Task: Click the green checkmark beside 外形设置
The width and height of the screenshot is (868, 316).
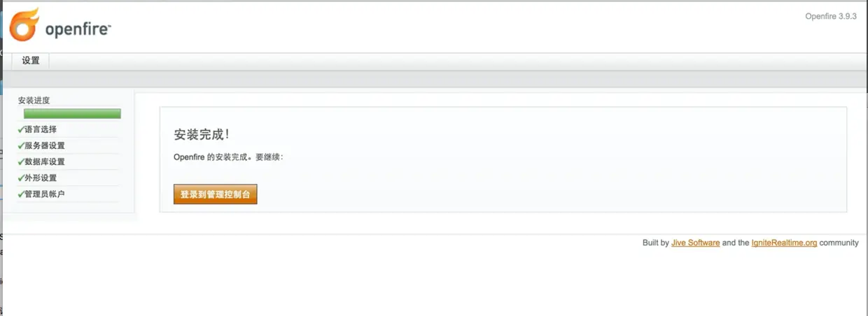Action: coord(21,178)
